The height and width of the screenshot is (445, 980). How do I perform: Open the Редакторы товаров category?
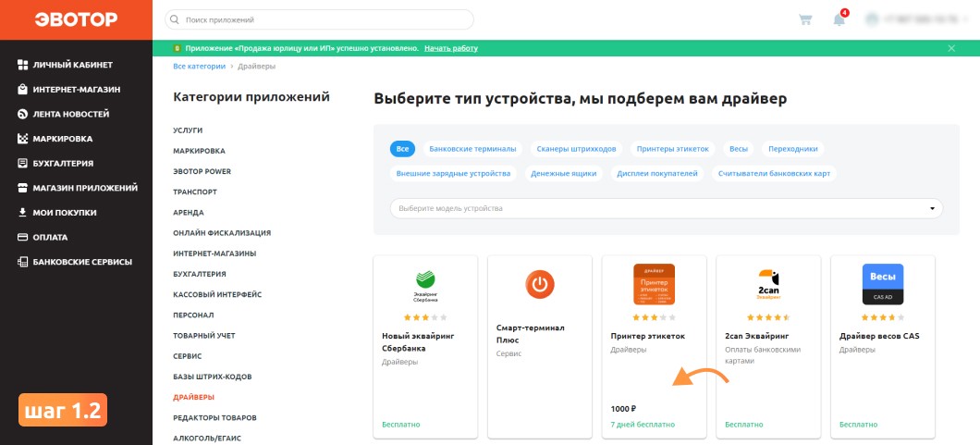point(214,417)
